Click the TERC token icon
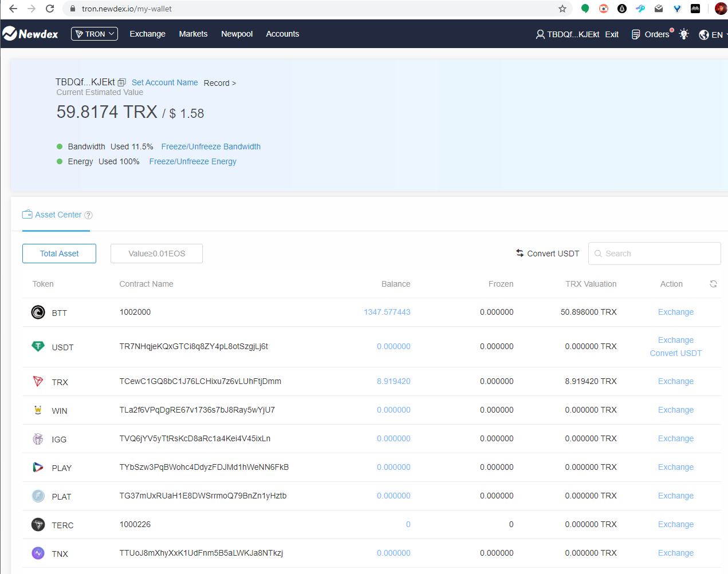Viewport: 728px width, 574px height. pos(38,525)
